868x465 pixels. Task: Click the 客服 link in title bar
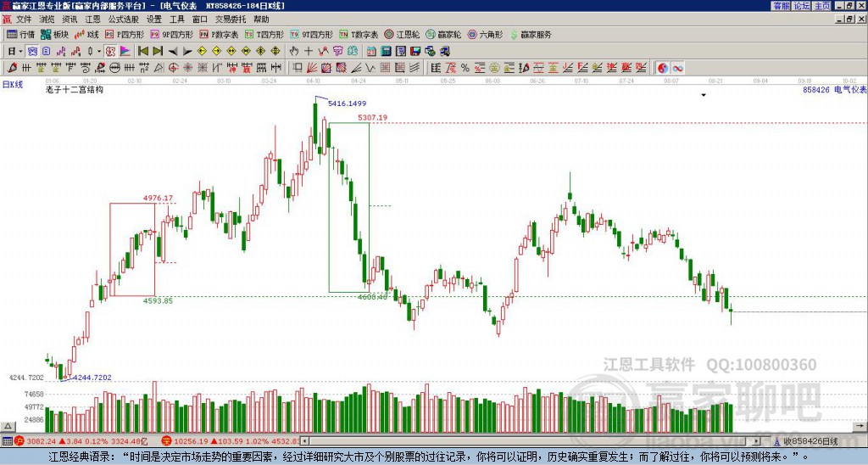(781, 6)
